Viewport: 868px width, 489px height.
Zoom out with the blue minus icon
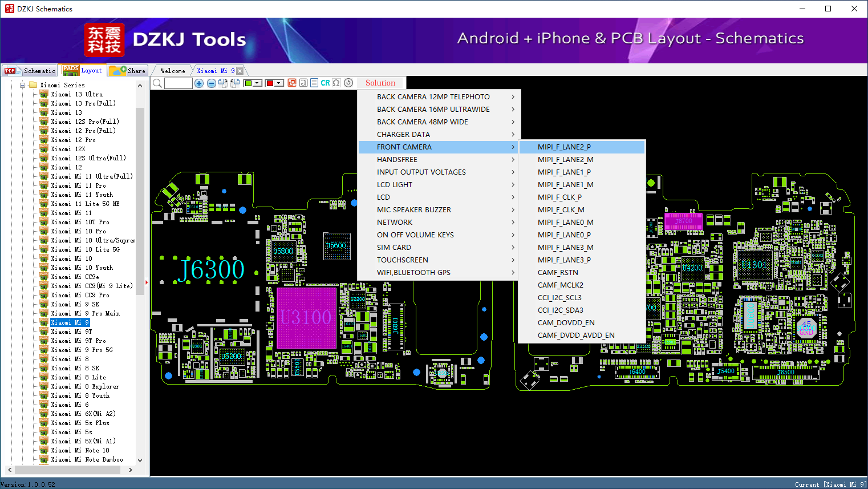point(212,83)
